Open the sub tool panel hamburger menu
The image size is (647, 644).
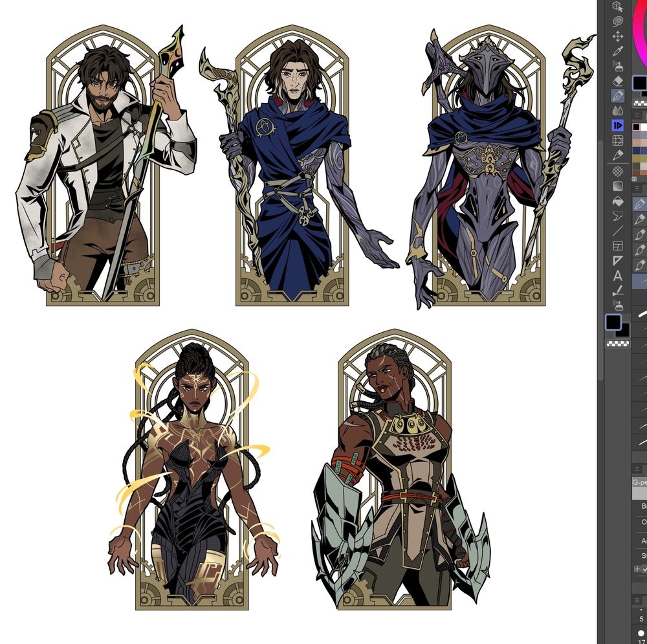(x=637, y=188)
